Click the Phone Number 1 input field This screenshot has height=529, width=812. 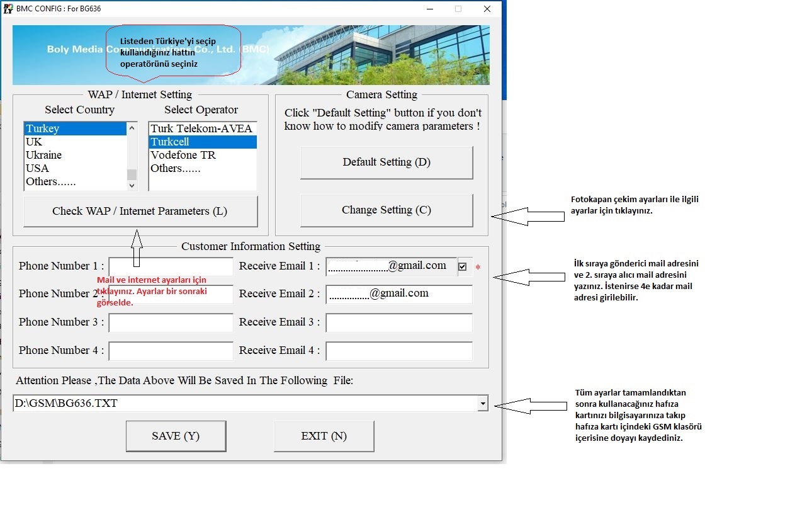(171, 267)
